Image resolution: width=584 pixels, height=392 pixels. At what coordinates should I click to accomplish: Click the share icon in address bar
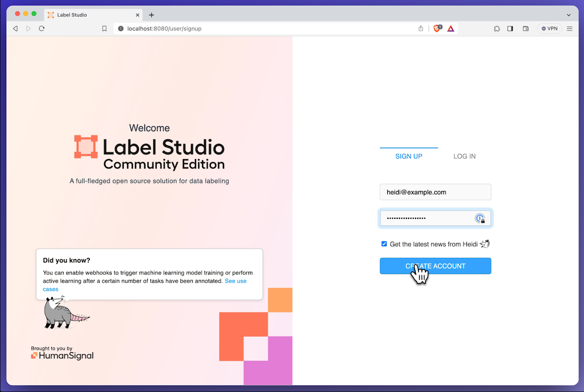421,29
